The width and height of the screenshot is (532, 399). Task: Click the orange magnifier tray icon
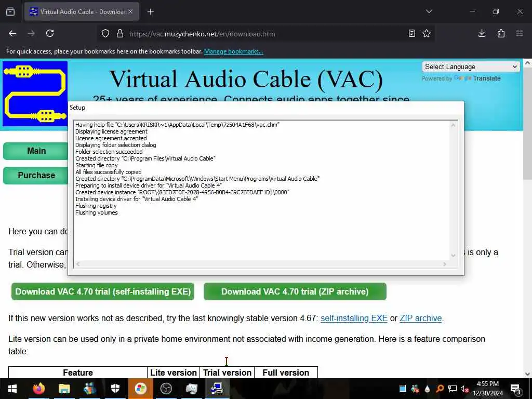click(440, 389)
